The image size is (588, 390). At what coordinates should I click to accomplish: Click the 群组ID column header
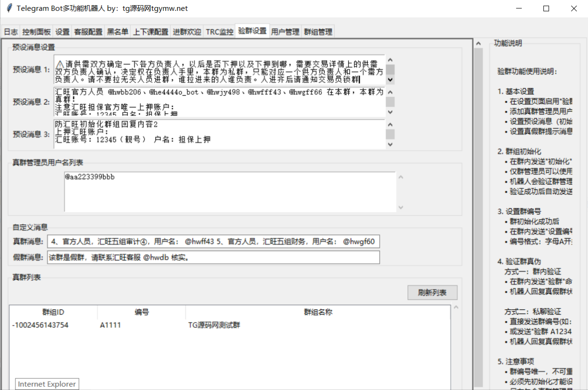(x=53, y=312)
